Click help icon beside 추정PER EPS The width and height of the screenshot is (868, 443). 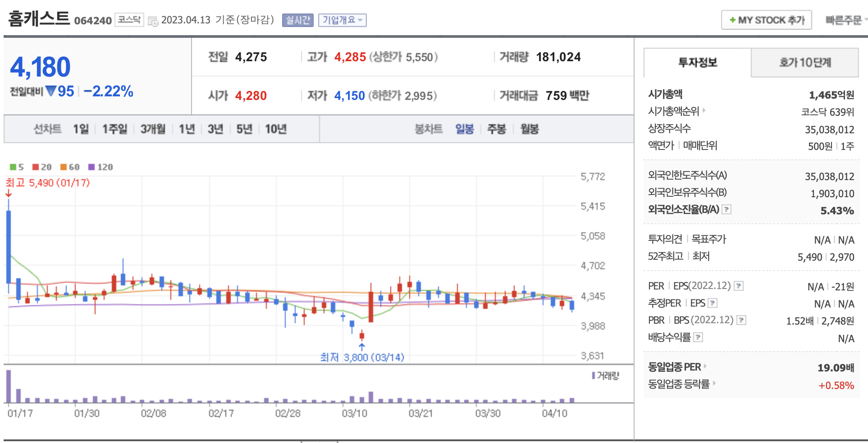coord(712,303)
